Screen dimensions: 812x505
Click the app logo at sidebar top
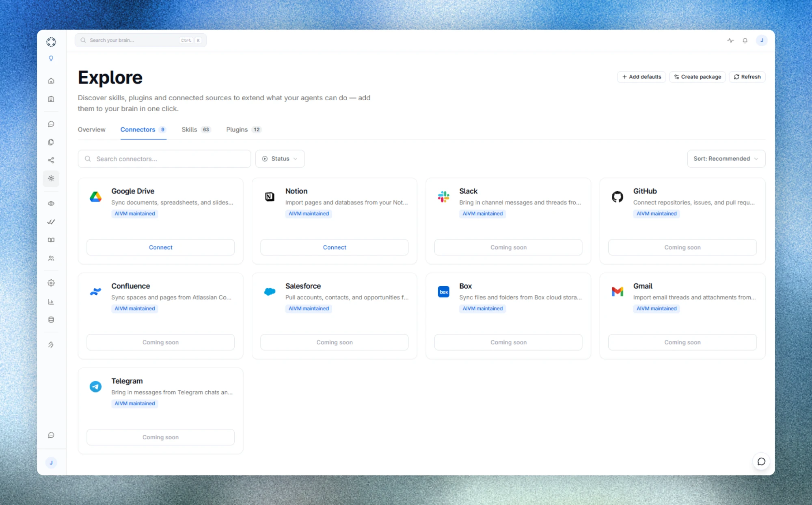pos(51,42)
